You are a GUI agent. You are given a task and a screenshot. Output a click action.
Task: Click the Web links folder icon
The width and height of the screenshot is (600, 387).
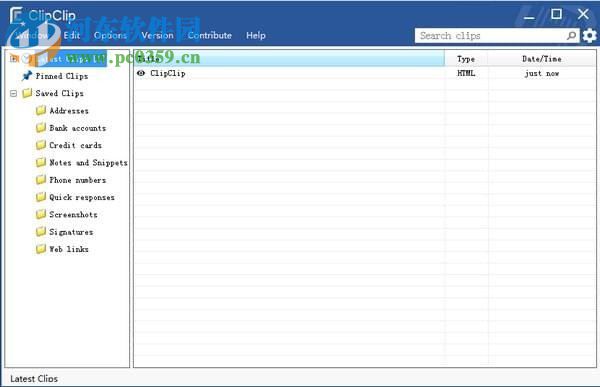[41, 249]
